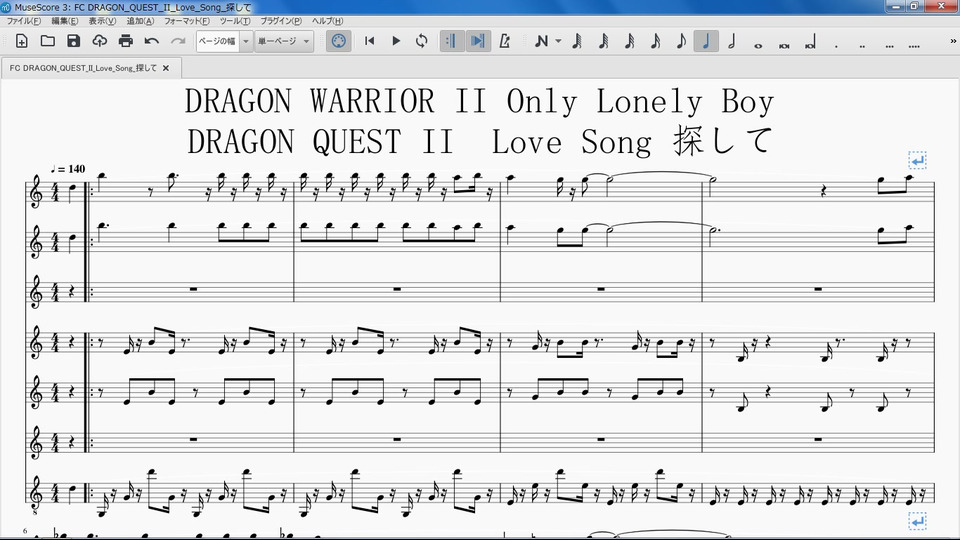Open the ツール menu
The height and width of the screenshot is (540, 960).
pyautogui.click(x=234, y=21)
